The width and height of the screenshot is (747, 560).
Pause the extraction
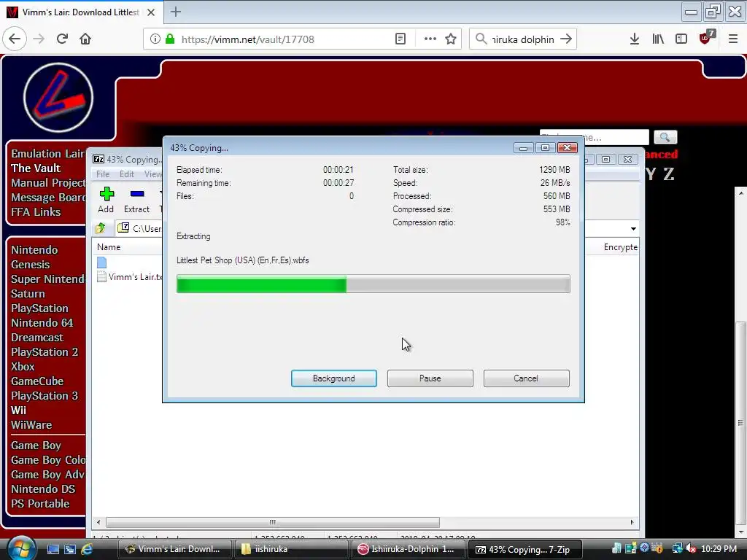click(430, 378)
